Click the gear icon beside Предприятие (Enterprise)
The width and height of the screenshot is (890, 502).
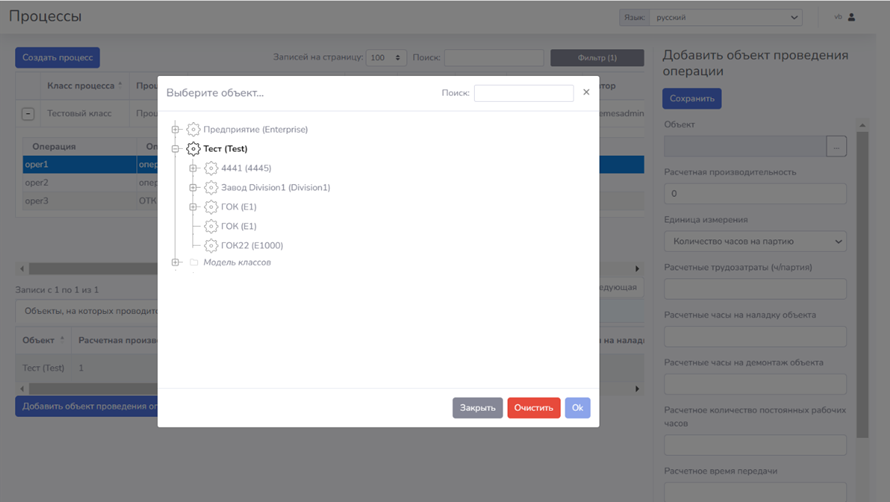(x=194, y=129)
